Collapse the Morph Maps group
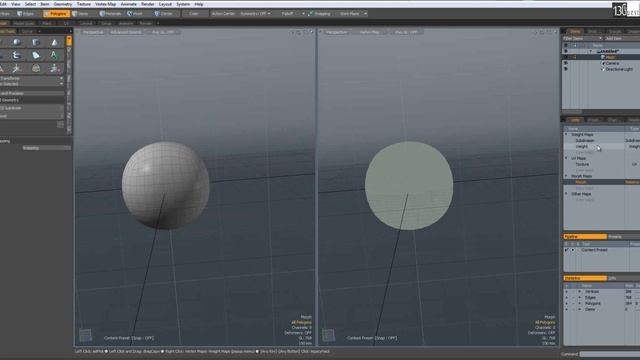 coord(566,176)
